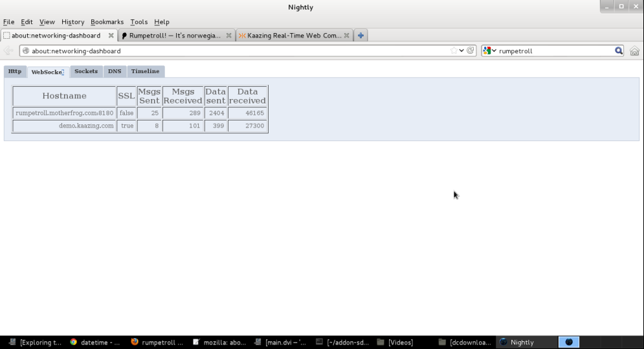Select the WebSockets dashboard tab
This screenshot has height=349, width=644.
48,72
